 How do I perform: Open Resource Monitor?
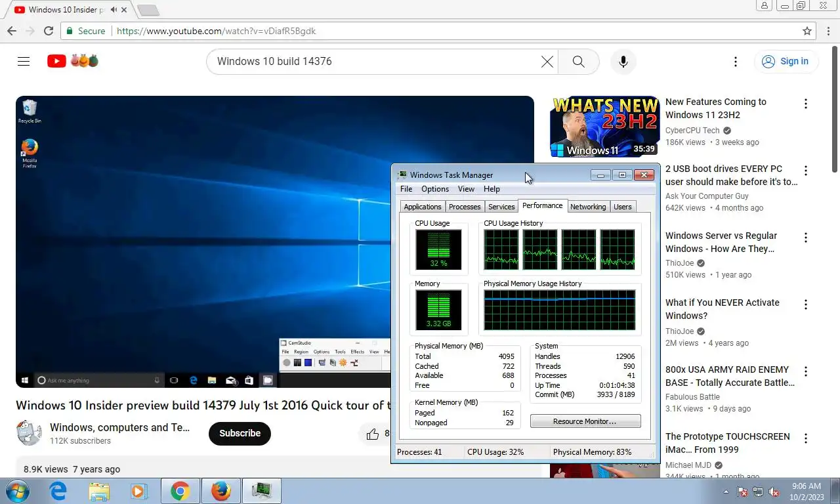585,421
